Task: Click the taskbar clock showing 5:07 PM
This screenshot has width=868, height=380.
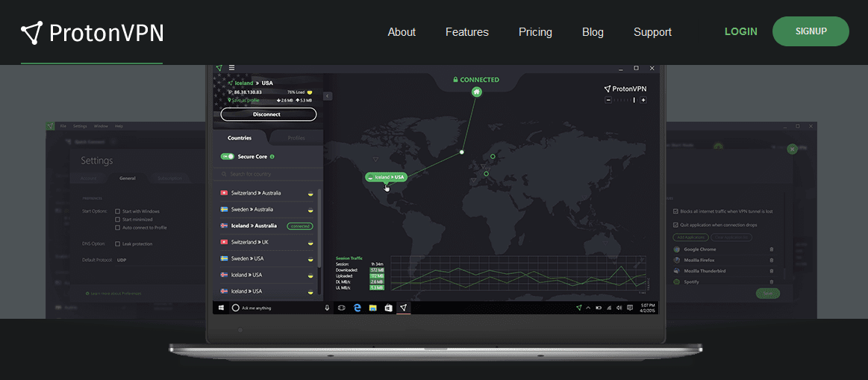Action: tap(647, 308)
